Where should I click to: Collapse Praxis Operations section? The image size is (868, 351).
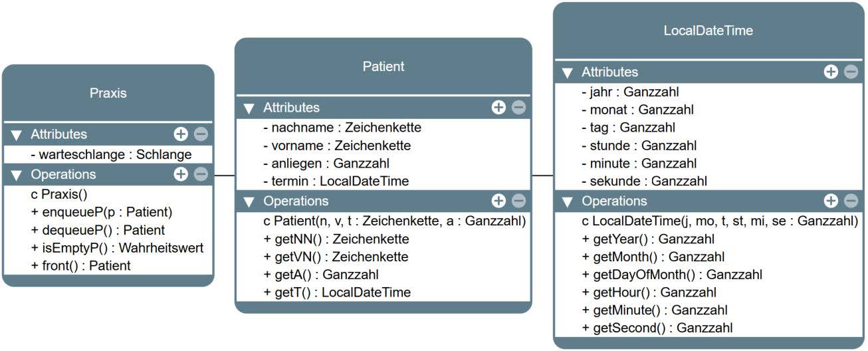pyautogui.click(x=17, y=175)
